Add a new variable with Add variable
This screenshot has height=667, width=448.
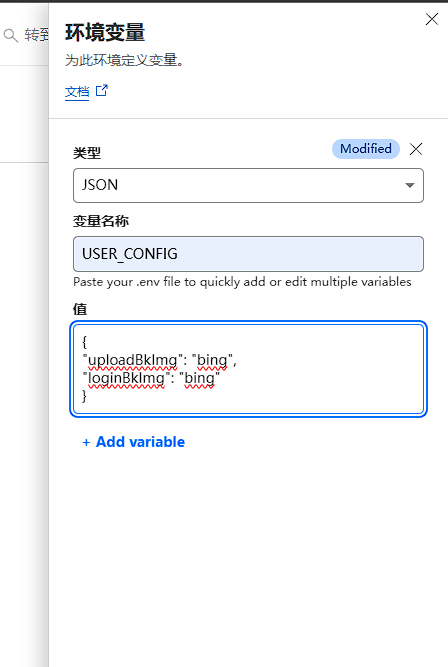coord(134,442)
